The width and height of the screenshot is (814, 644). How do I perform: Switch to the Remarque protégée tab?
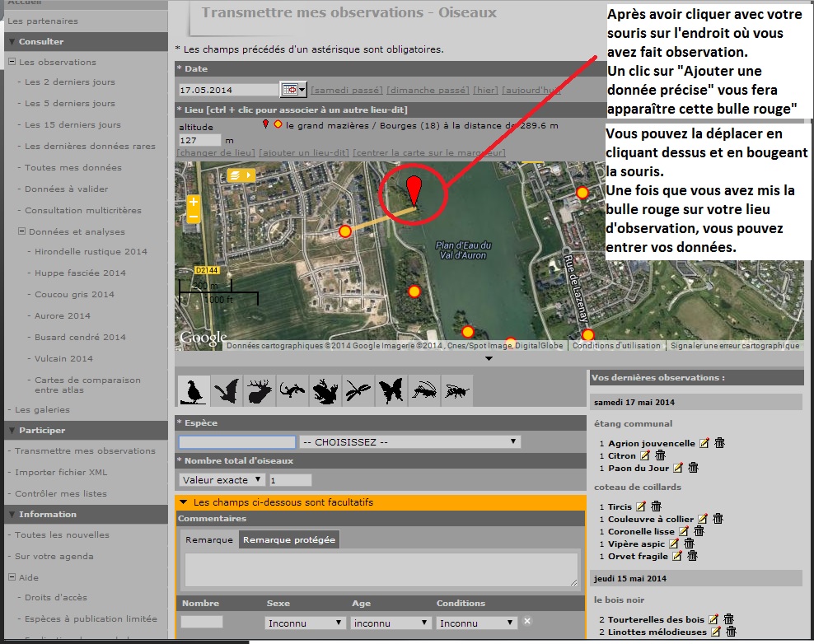pyautogui.click(x=289, y=539)
